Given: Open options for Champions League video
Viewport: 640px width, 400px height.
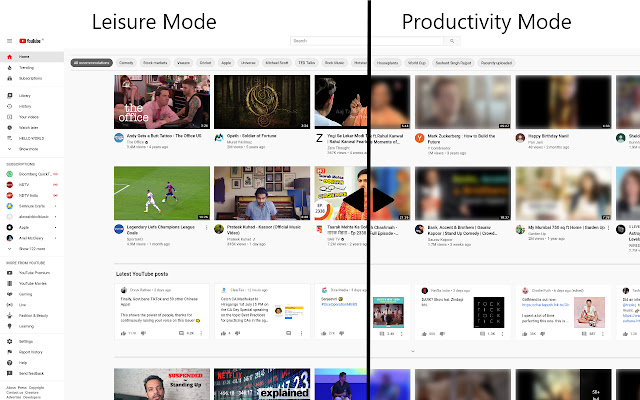Looking at the screenshot, I should pos(206,227).
